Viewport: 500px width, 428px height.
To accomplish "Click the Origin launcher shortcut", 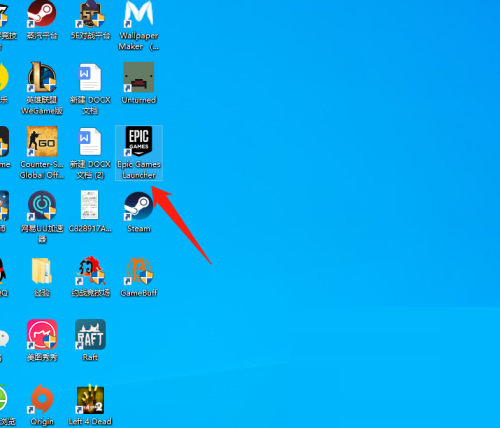I will pos(42,405).
